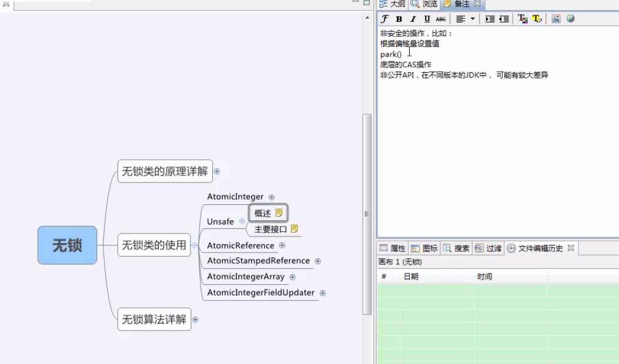Viewport: 619px width, 364px height.
Task: Open the font chooser in notes toolbar
Action: click(384, 19)
